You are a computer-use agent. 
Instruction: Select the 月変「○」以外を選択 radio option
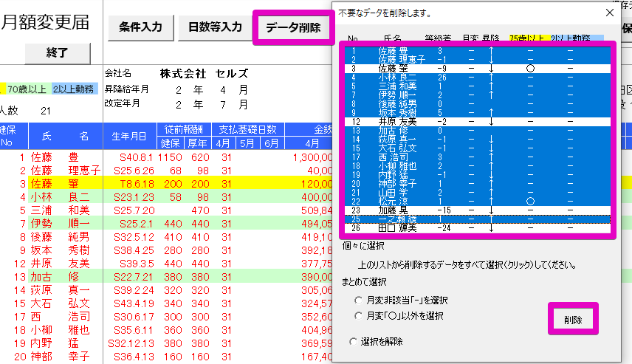pos(358,316)
